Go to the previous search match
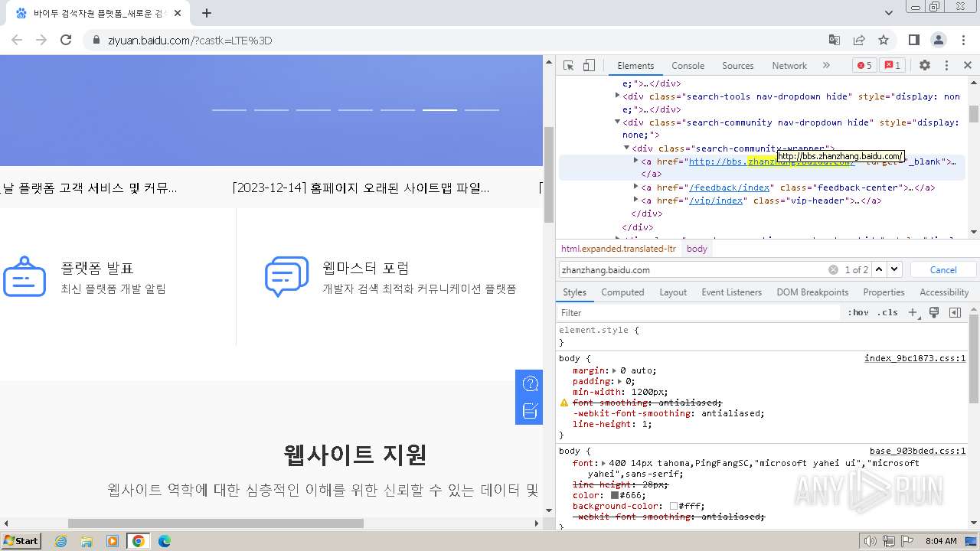Screen dimensions: 980x551 coord(879,269)
